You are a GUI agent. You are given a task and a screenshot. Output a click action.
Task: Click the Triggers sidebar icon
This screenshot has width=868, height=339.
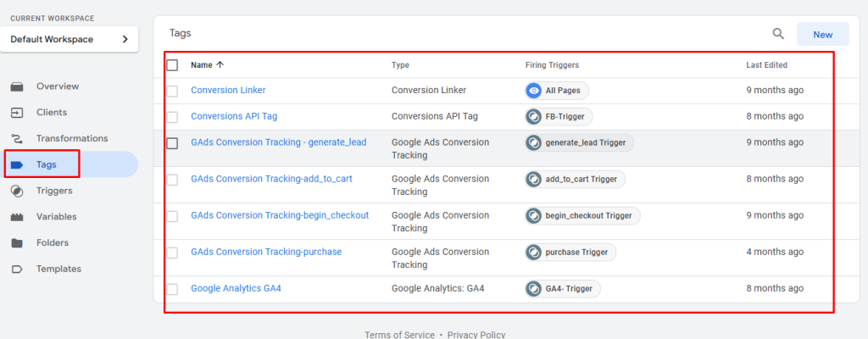17,191
